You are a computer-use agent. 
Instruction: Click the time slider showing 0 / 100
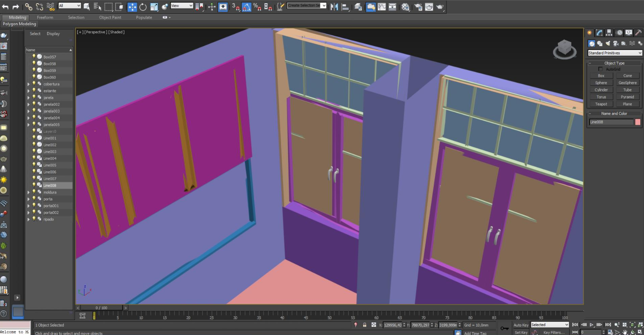102,308
